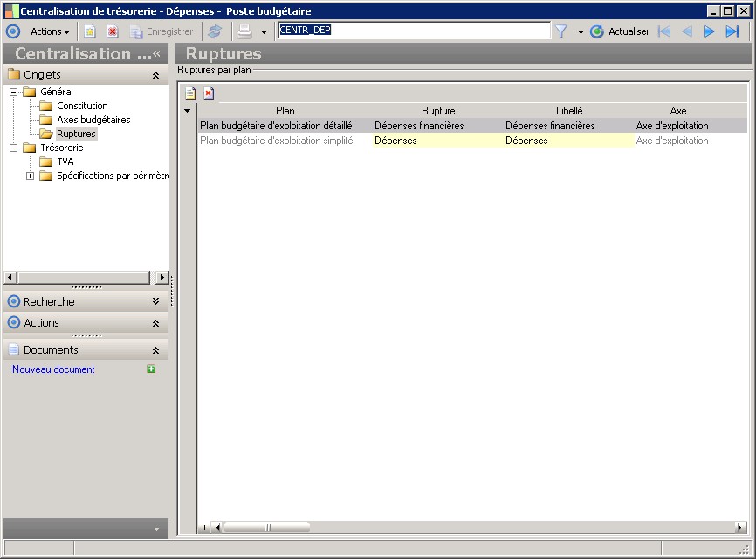Screen dimensions: 756x559
Task: Click the Axe column header
Action: tap(678, 111)
